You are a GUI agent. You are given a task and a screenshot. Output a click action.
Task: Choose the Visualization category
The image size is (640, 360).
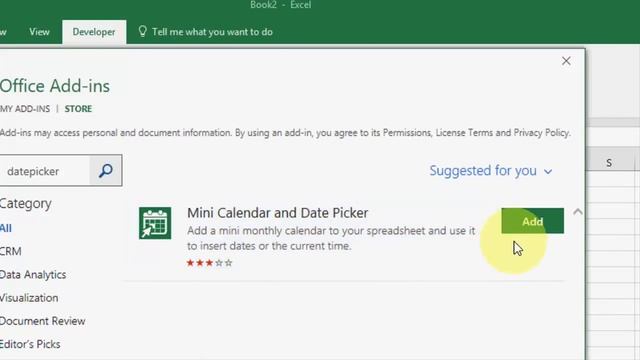(x=29, y=298)
